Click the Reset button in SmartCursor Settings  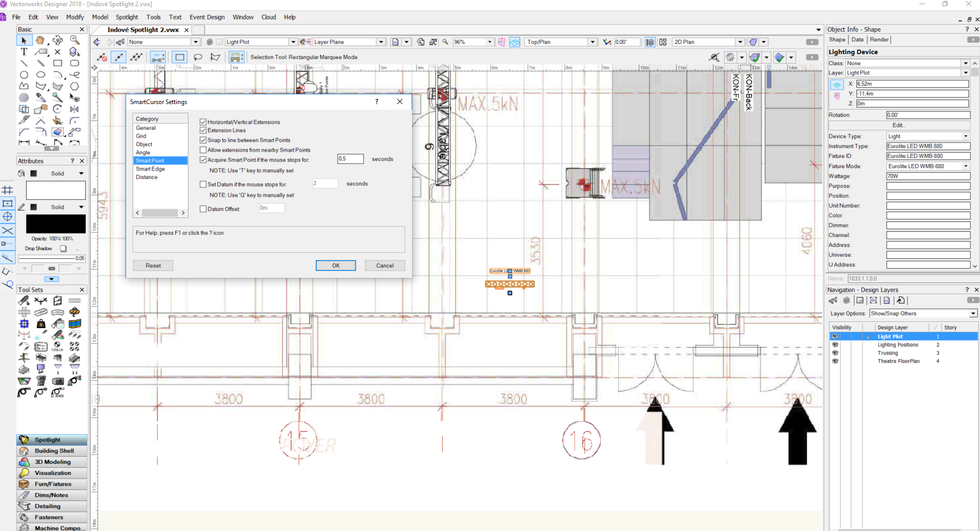(x=153, y=265)
